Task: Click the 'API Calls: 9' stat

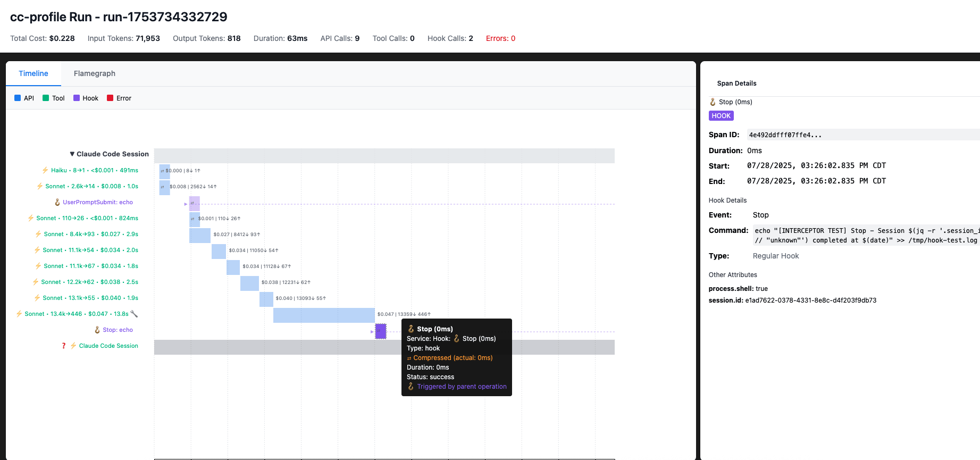Action: click(x=340, y=38)
